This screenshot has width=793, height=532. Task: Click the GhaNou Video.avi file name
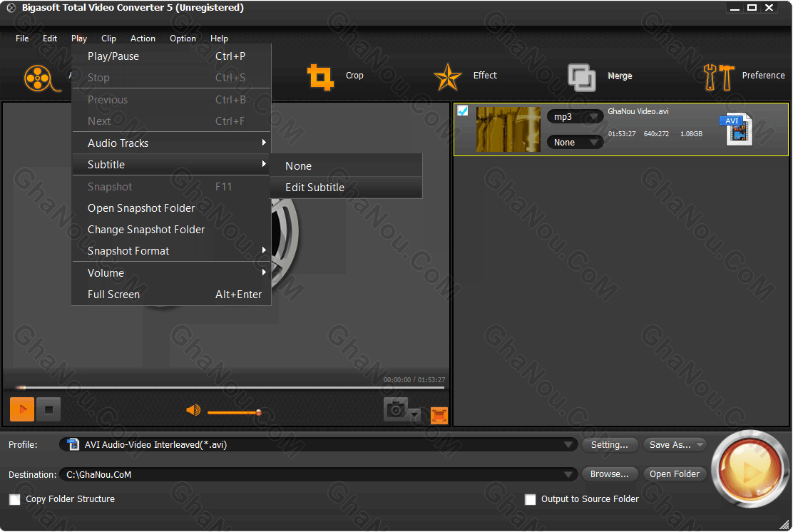pyautogui.click(x=638, y=111)
